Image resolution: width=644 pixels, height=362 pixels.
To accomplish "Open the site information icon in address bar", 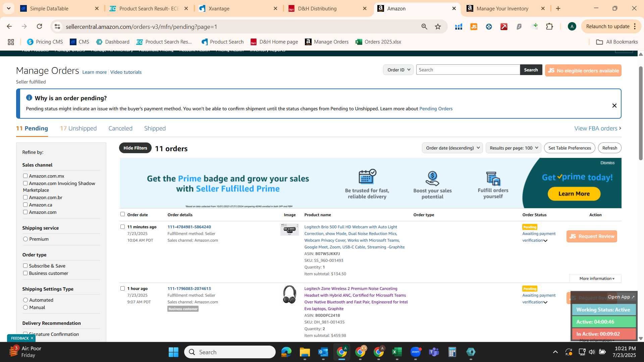I will (57, 26).
